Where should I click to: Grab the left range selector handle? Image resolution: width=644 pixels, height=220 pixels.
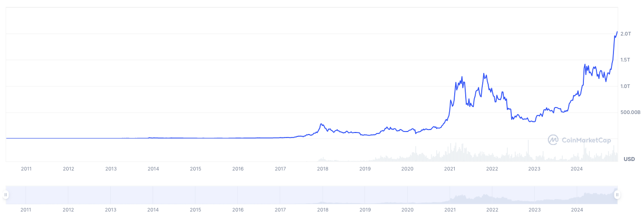pyautogui.click(x=6, y=195)
